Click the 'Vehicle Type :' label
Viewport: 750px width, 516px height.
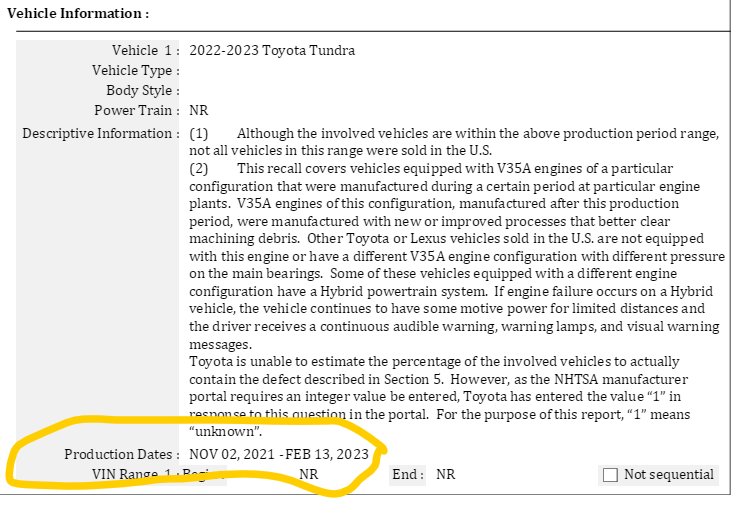click(x=136, y=71)
